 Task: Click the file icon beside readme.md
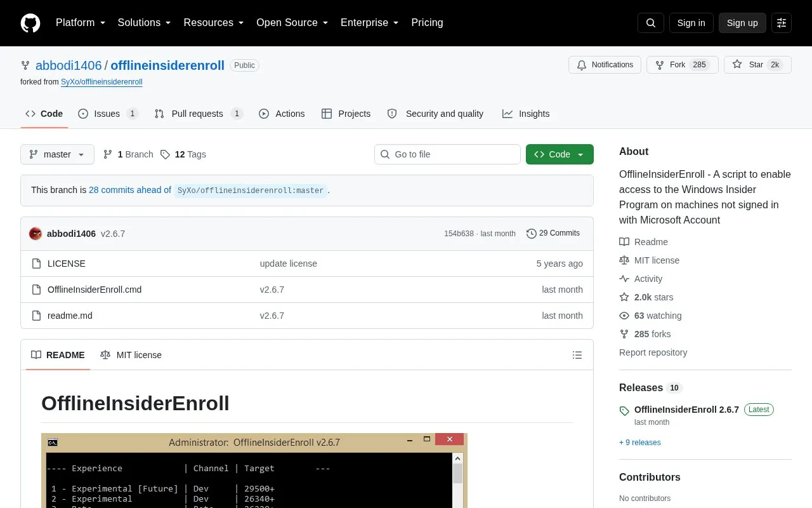click(x=36, y=316)
